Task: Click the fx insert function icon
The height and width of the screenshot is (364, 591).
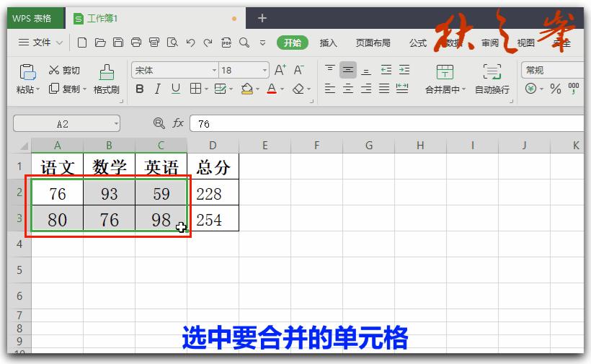Action: (178, 123)
